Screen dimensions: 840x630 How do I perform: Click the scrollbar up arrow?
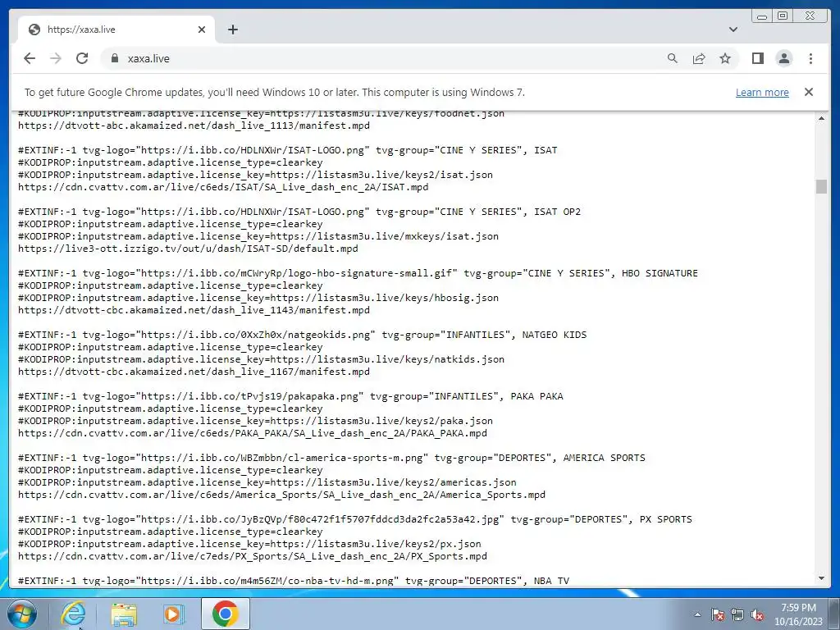[x=821, y=118]
